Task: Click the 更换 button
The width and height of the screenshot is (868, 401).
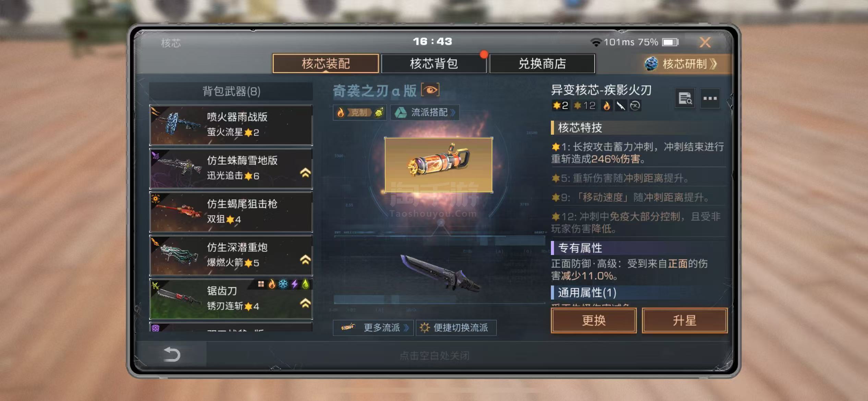Action: coord(593,320)
